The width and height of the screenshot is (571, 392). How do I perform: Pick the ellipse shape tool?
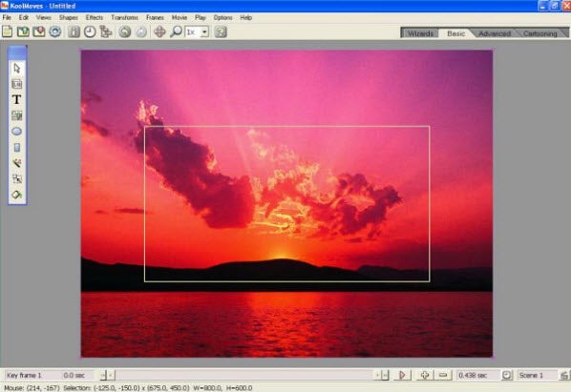(x=17, y=132)
